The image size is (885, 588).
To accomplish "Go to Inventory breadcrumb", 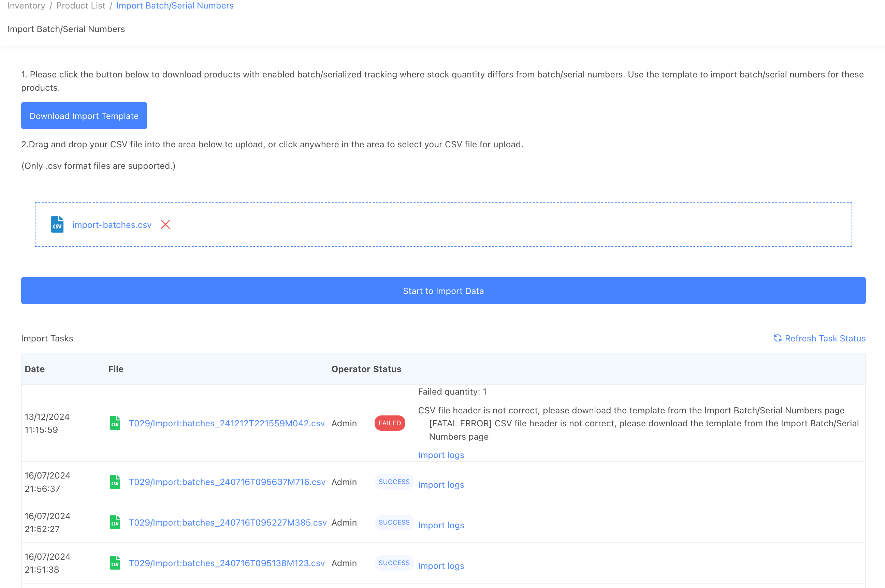I will [x=26, y=5].
